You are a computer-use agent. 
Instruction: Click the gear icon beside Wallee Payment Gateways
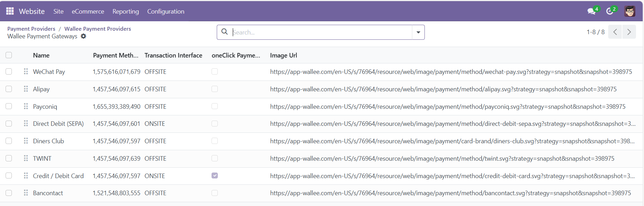point(84,36)
